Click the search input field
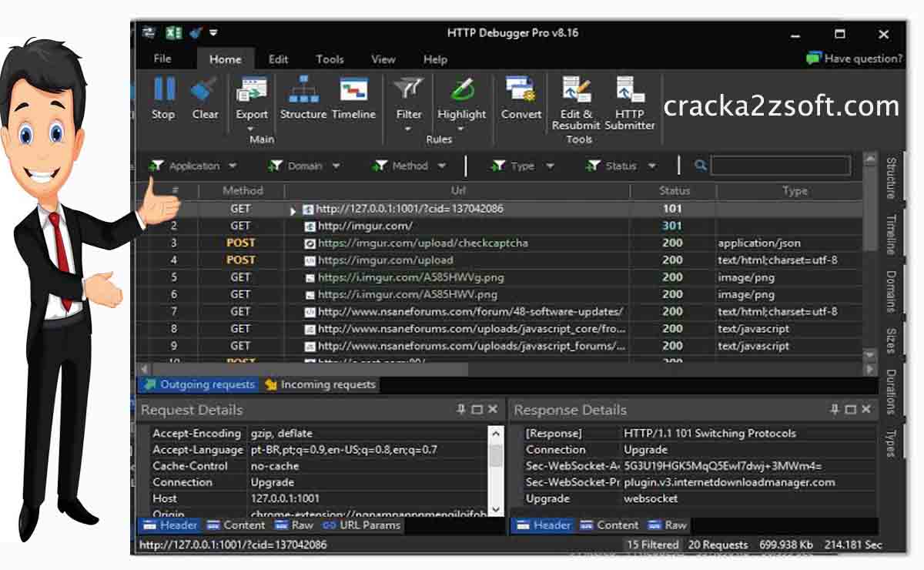The height and width of the screenshot is (570, 924). [x=781, y=166]
